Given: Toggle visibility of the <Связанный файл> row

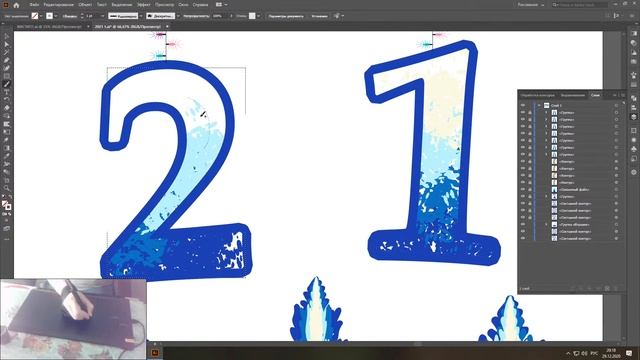Looking at the screenshot, I should pyautogui.click(x=523, y=189).
